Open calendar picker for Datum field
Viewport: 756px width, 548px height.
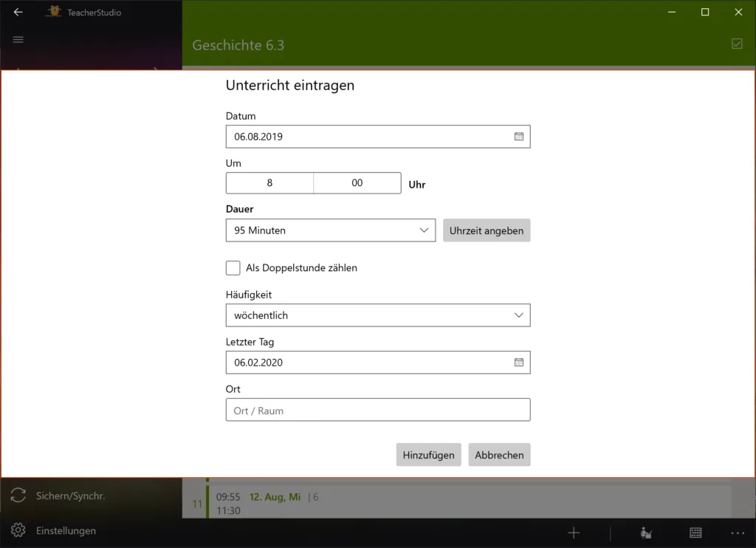(x=519, y=137)
